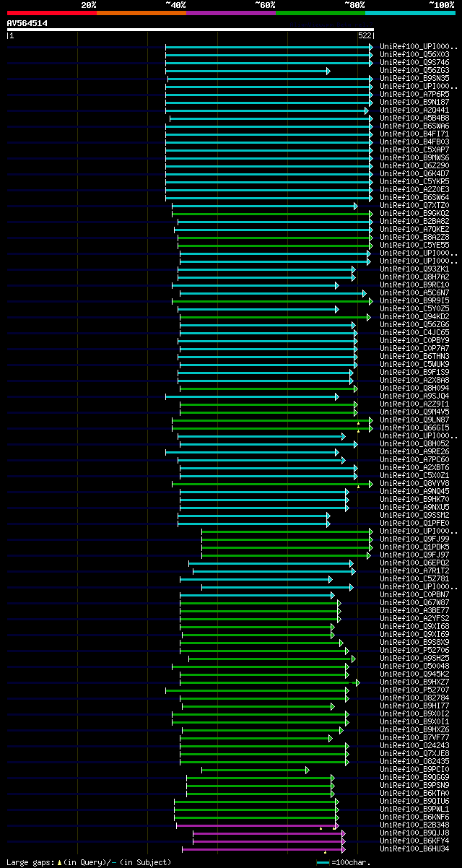The height and width of the screenshot is (868, 462).
Task: Select the UniRef100_Q9LN87 hit
Action: click(x=414, y=420)
